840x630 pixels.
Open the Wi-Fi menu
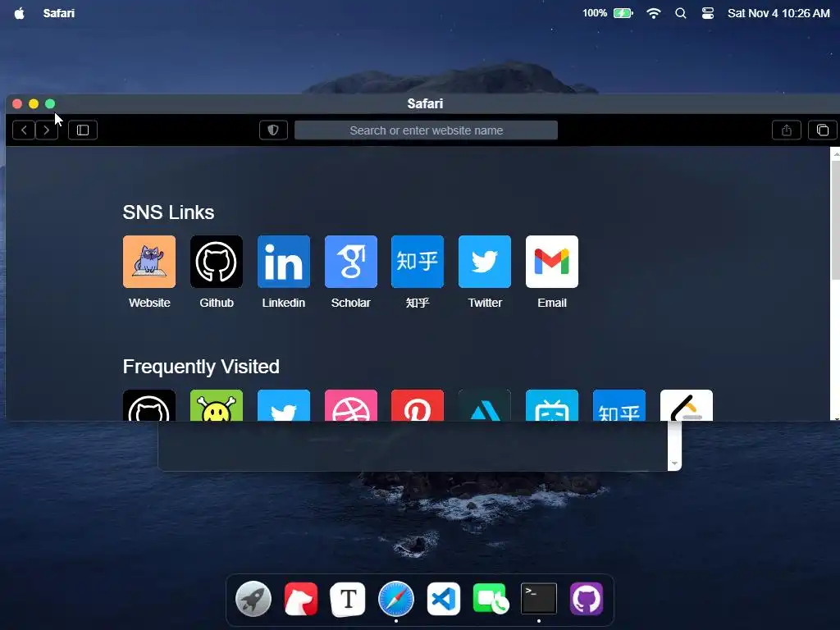654,13
